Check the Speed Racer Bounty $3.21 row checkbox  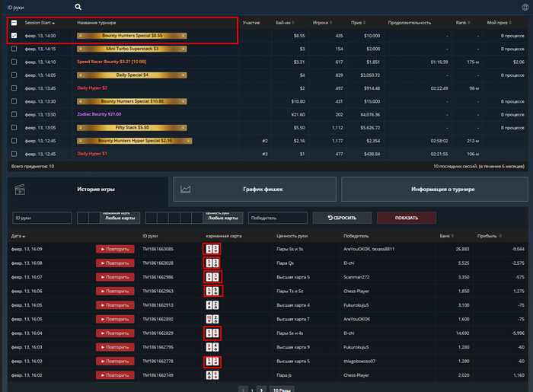click(14, 62)
